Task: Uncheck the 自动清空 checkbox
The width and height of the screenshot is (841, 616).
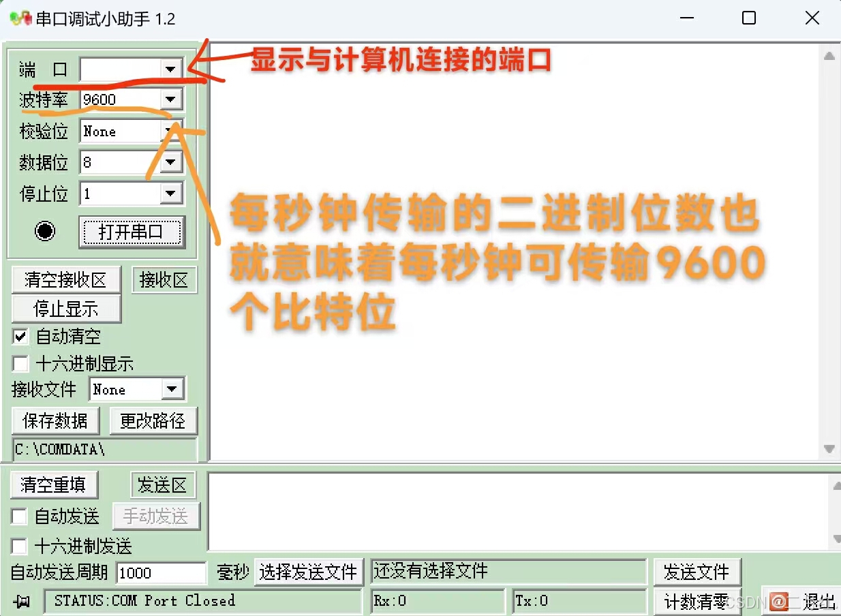Action: 20,336
